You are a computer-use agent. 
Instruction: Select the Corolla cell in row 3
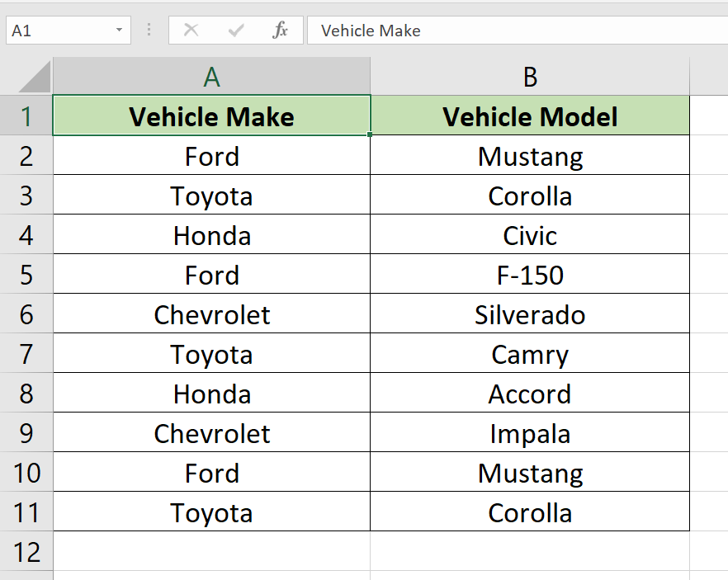coord(530,195)
